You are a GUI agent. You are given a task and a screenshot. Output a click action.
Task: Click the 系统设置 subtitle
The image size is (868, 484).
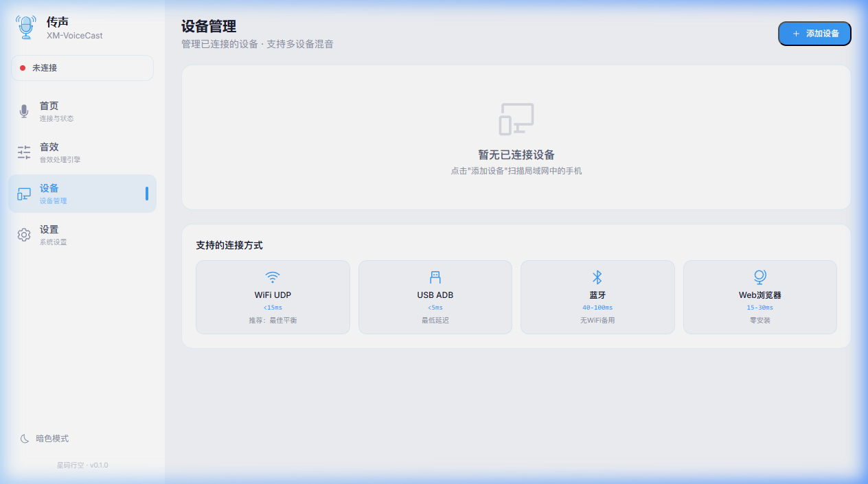pos(53,242)
